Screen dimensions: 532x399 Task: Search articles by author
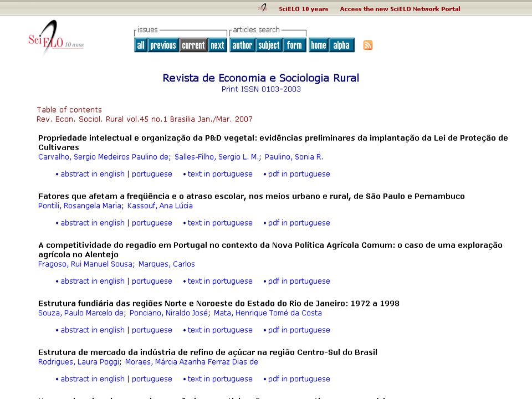click(x=242, y=45)
